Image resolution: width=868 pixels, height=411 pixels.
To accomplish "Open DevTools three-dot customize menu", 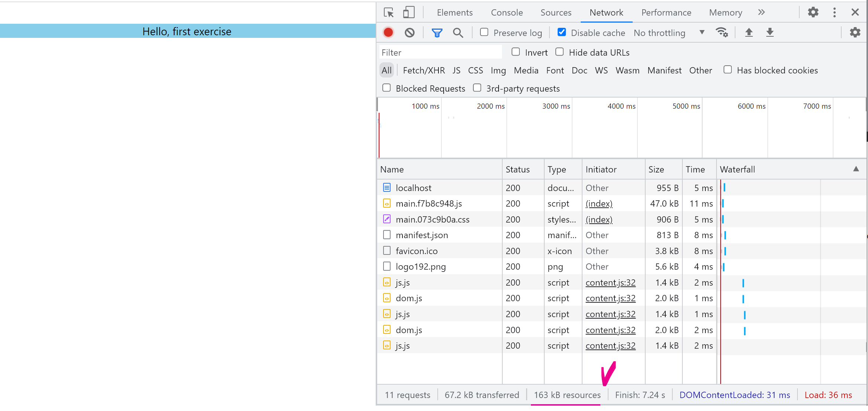I will [x=834, y=13].
